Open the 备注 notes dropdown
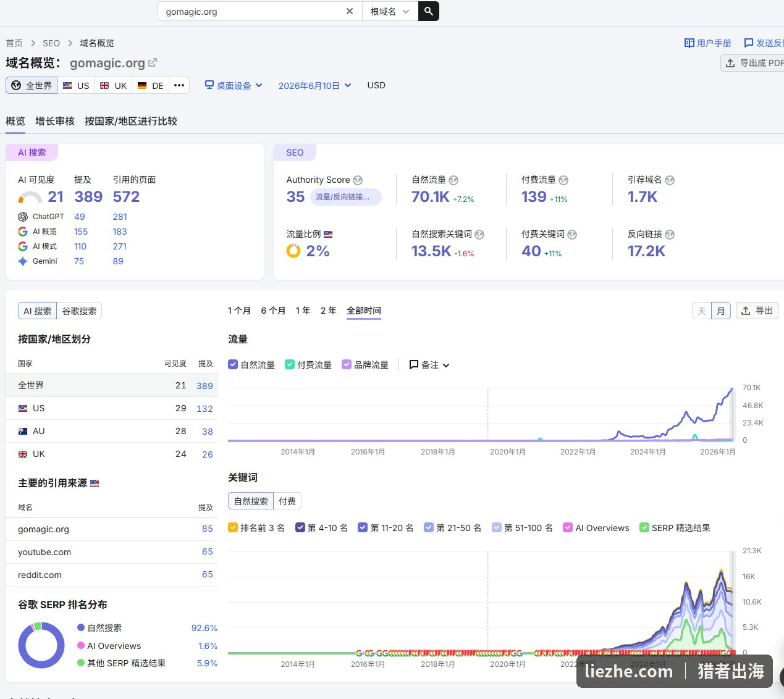The width and height of the screenshot is (784, 699). (x=429, y=365)
